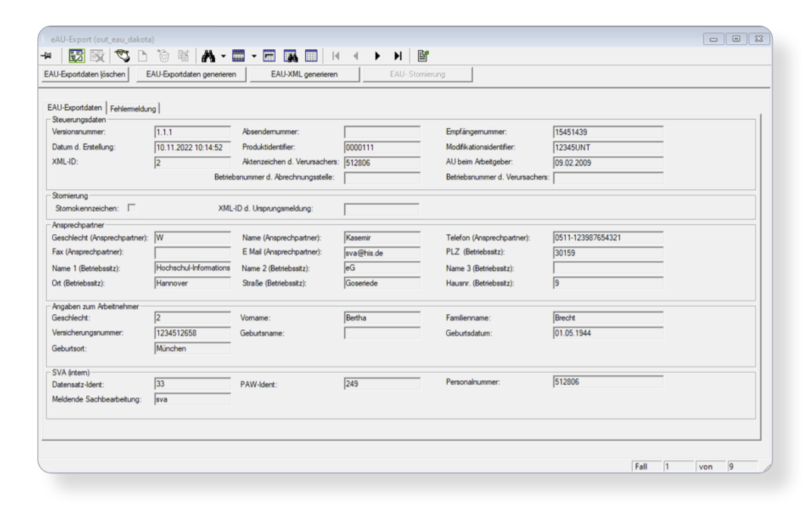Screen dimensions: 812x510
Task: Click the Telefon (Ansprechpartner) field
Action: tap(608, 238)
